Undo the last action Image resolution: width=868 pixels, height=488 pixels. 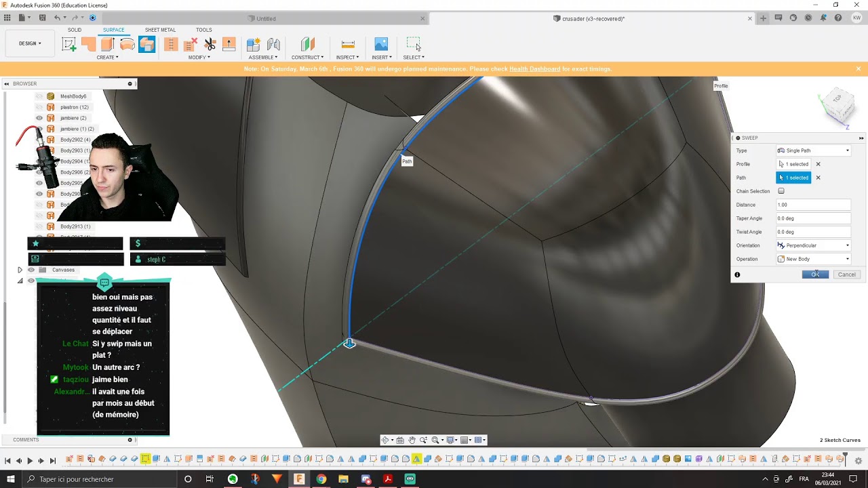point(58,18)
